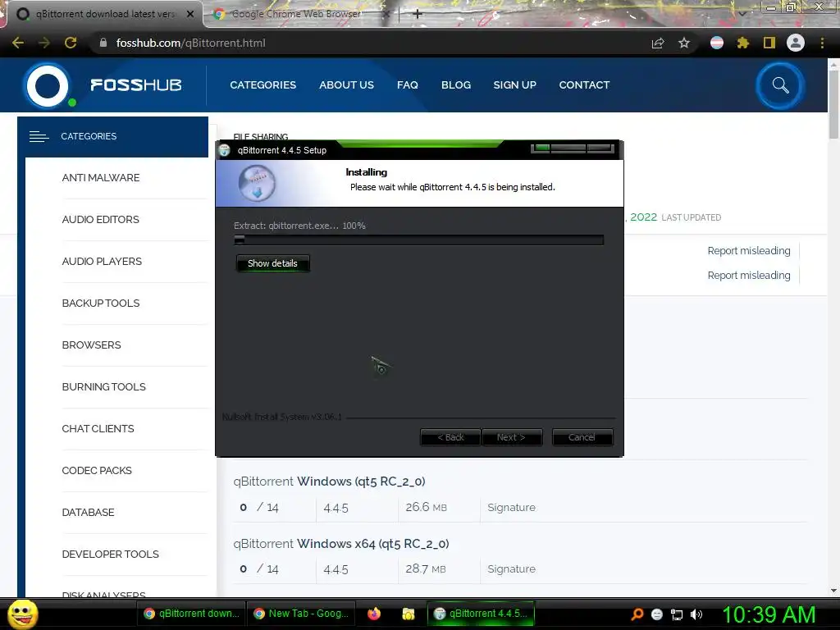Open the extensions puzzle icon

(743, 43)
